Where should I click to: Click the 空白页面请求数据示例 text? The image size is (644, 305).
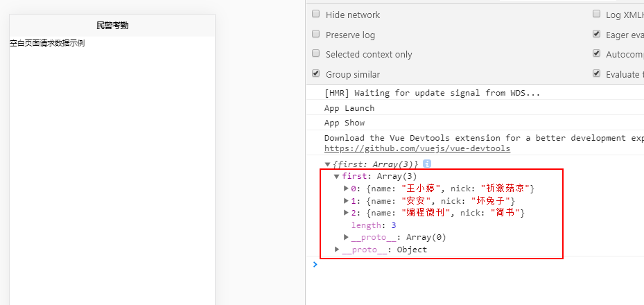(x=47, y=43)
